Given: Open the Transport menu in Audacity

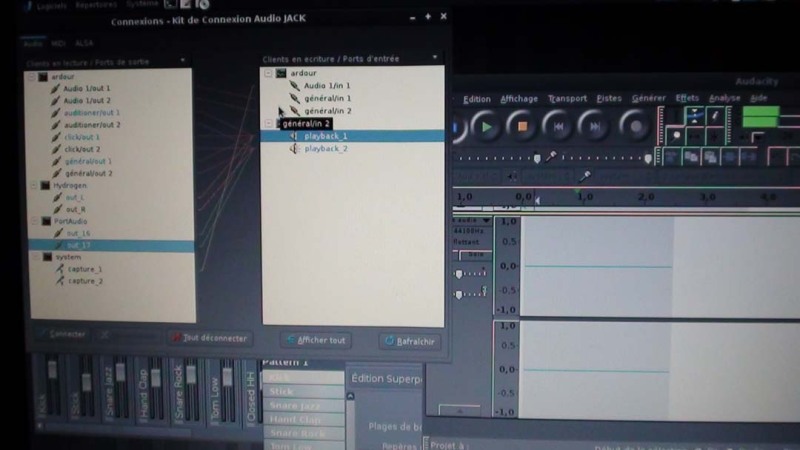Looking at the screenshot, I should 567,98.
